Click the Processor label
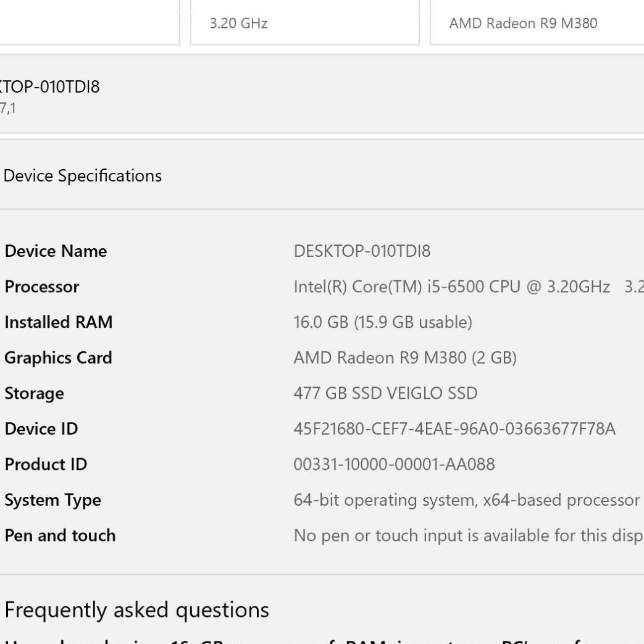 coord(42,287)
